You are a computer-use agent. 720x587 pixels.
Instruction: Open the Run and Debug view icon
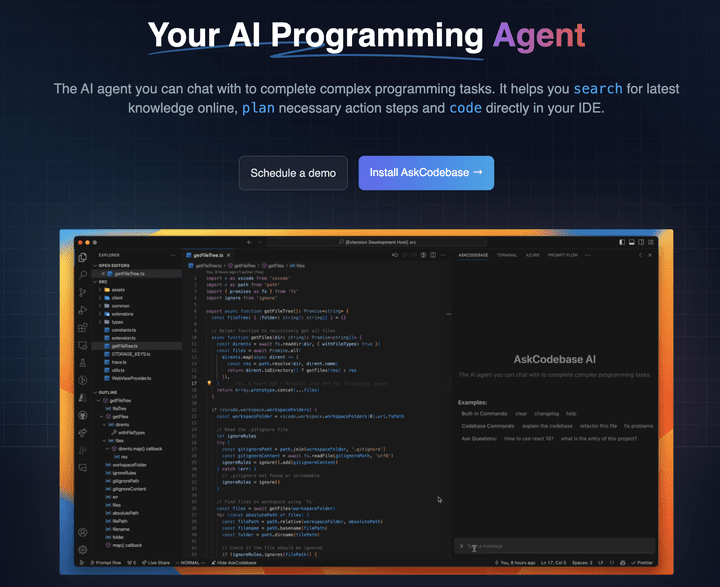83,310
